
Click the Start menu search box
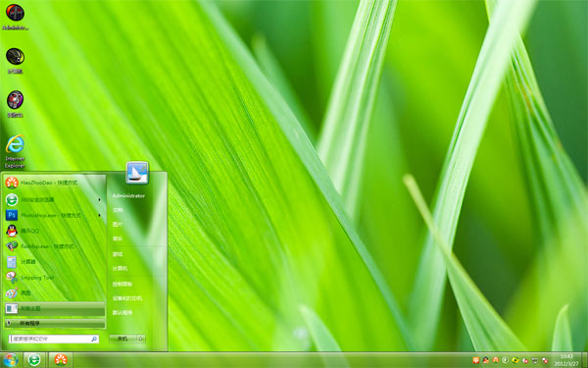tap(54, 340)
